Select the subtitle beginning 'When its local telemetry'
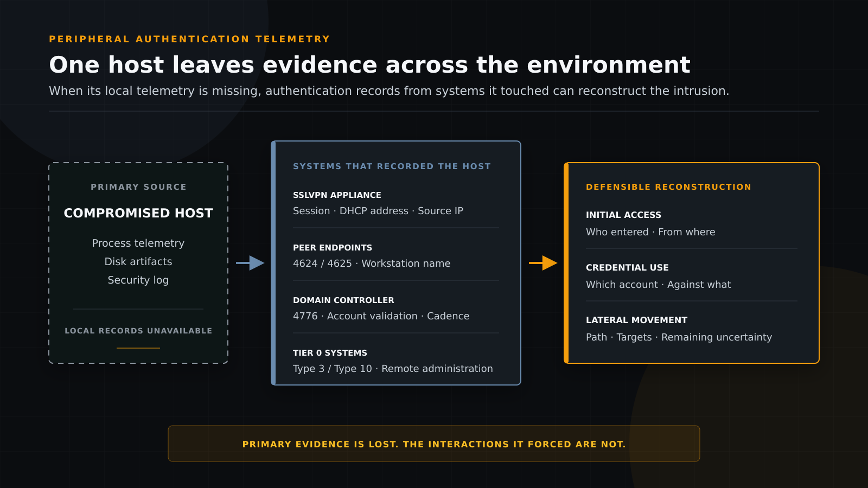The height and width of the screenshot is (488, 868). [389, 91]
